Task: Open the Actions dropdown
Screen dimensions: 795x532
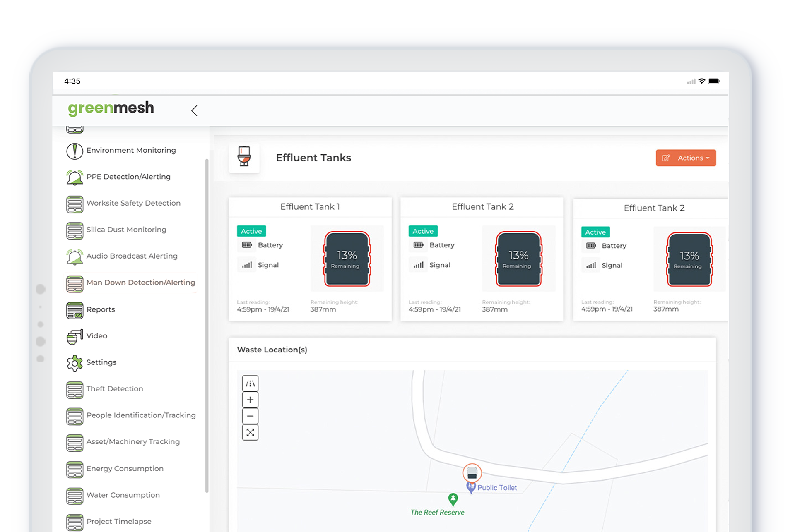Action: pyautogui.click(x=686, y=158)
